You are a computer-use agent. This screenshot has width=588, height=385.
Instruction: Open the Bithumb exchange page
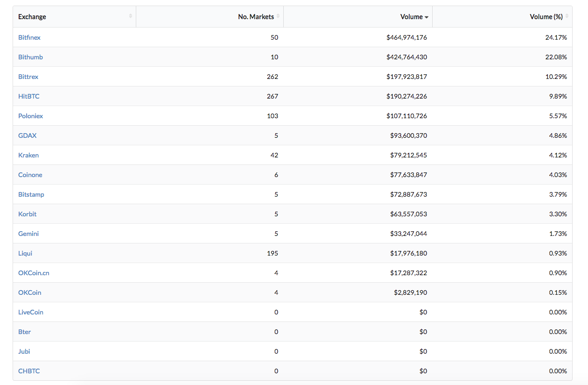[x=30, y=57]
